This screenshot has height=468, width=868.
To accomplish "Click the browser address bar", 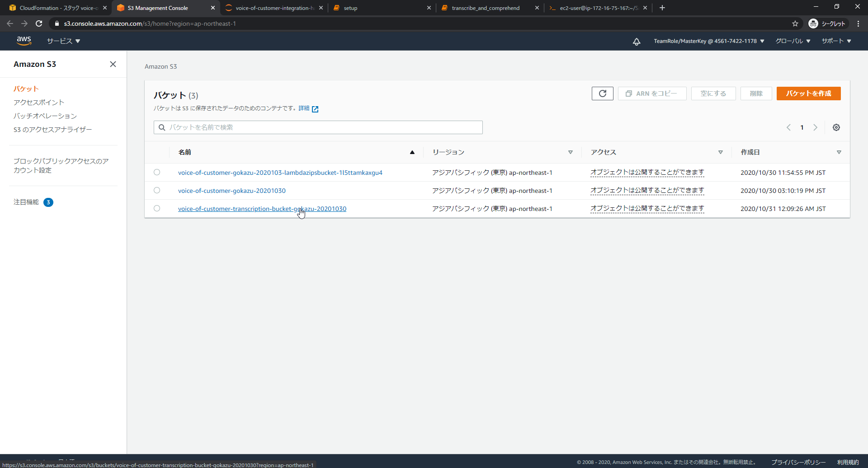I will 420,23.
